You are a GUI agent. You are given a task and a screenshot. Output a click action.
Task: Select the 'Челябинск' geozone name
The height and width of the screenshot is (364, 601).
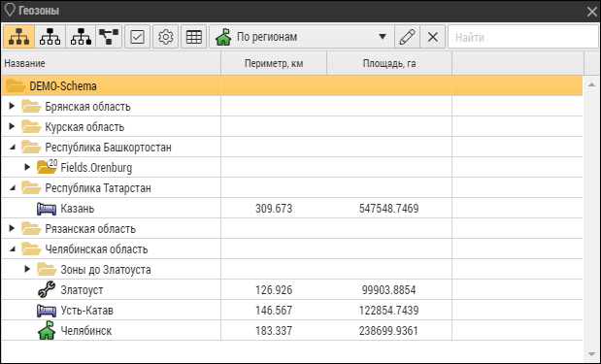click(x=86, y=331)
